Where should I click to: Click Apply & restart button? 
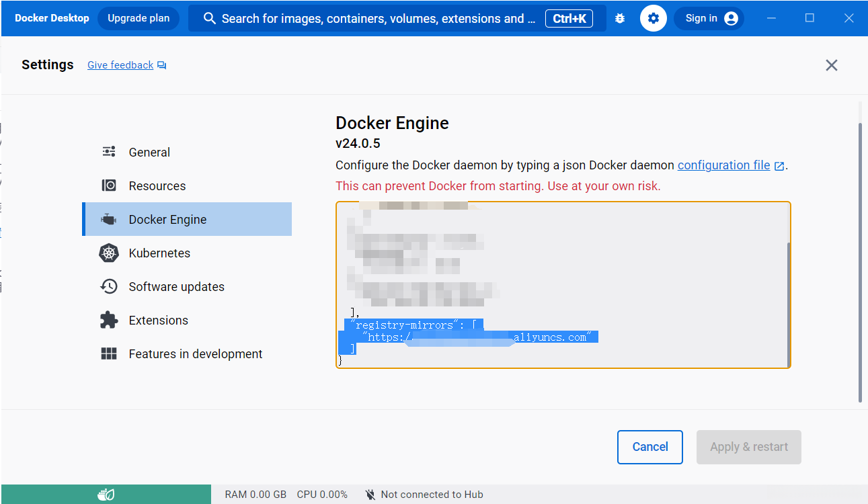[x=748, y=447]
